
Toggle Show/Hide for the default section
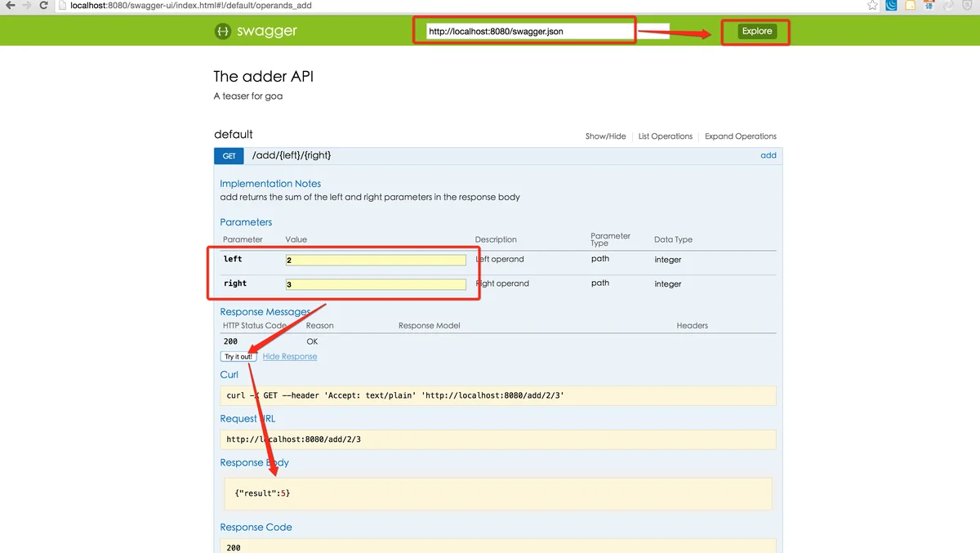605,136
